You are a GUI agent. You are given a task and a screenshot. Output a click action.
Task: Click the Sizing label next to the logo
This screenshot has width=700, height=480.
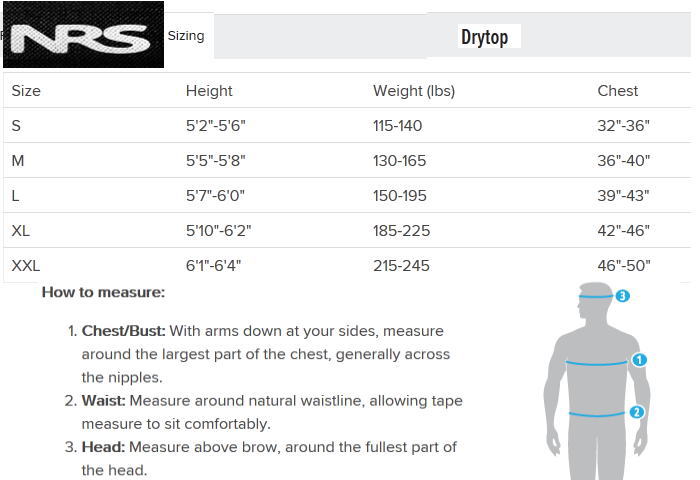pyautogui.click(x=186, y=36)
